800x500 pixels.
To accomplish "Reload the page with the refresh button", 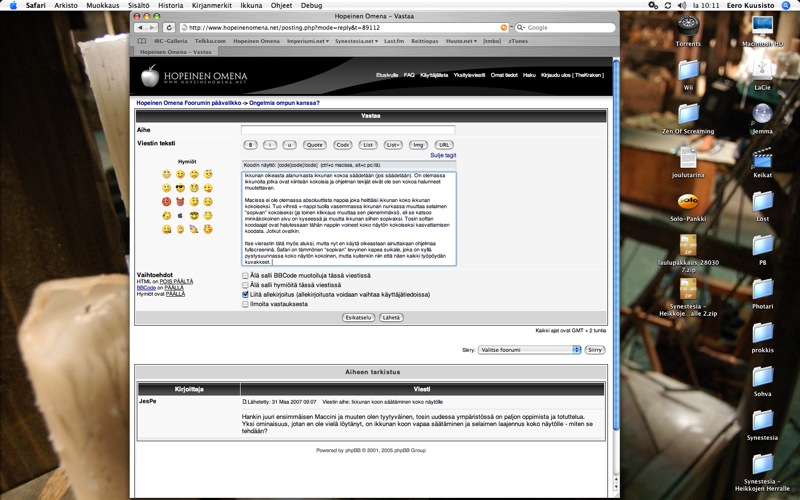I will [169, 28].
